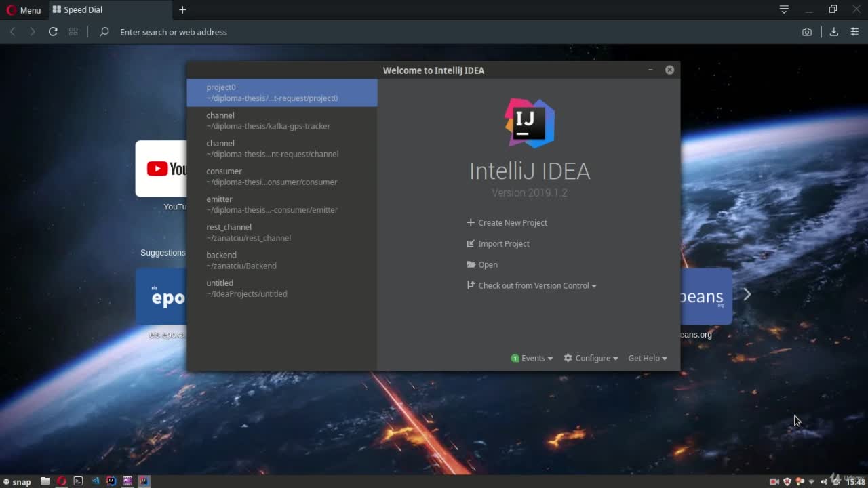Click the IntelliJ IDEA logo

(x=530, y=123)
